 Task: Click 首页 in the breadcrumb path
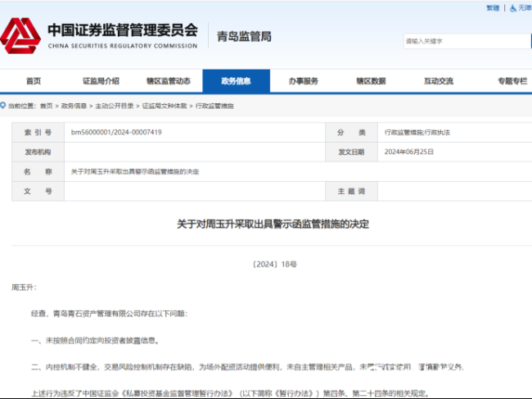[x=46, y=106]
